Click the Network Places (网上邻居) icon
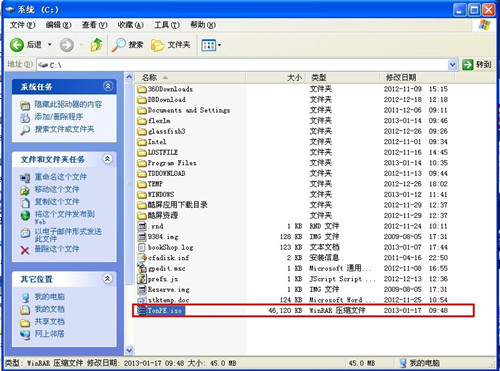The height and width of the screenshot is (371, 500). click(25, 334)
